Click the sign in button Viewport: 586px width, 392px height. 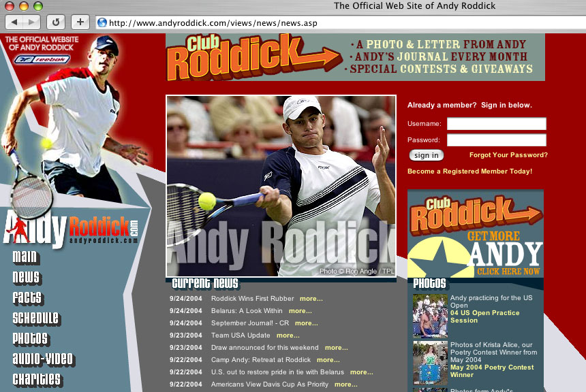[x=427, y=155]
